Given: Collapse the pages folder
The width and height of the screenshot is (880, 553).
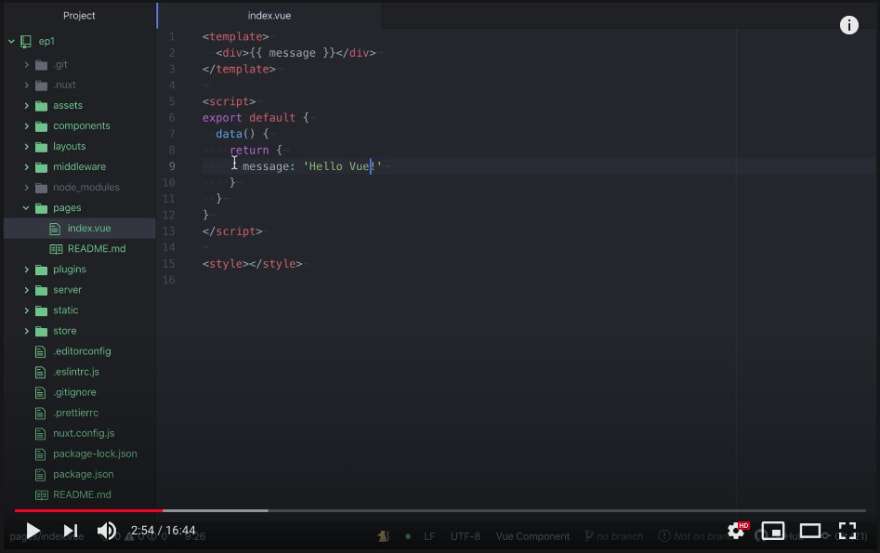Looking at the screenshot, I should (x=26, y=208).
